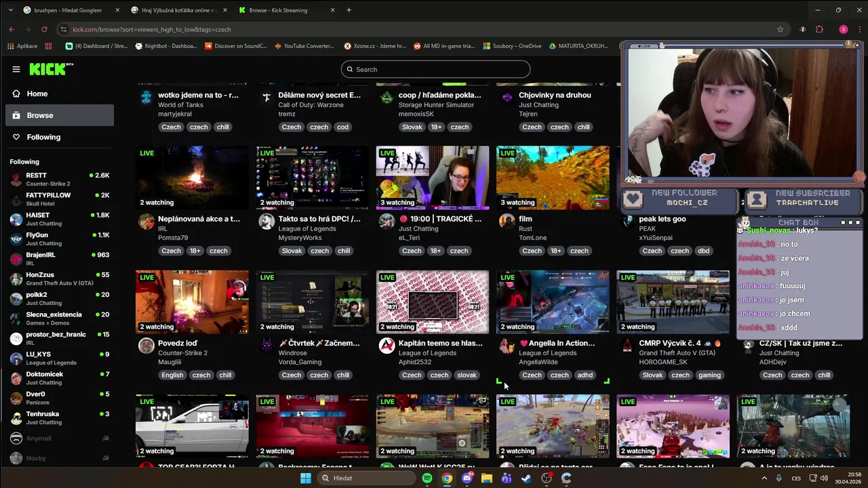The width and height of the screenshot is (868, 488).
Task: Select the Browse - Kick Streaming tab
Action: pyautogui.click(x=286, y=10)
